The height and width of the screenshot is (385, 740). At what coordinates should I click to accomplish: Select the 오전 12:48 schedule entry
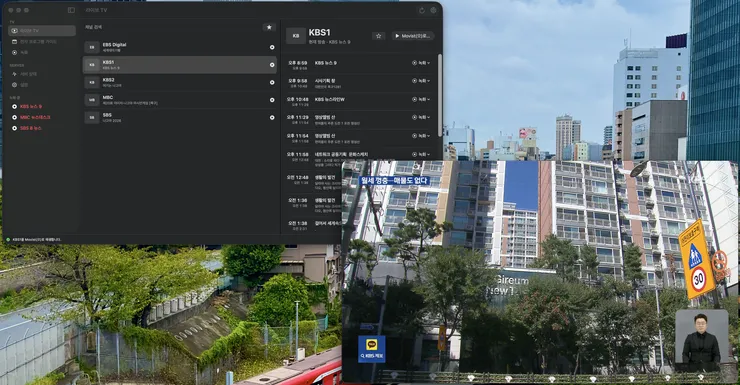click(x=313, y=182)
